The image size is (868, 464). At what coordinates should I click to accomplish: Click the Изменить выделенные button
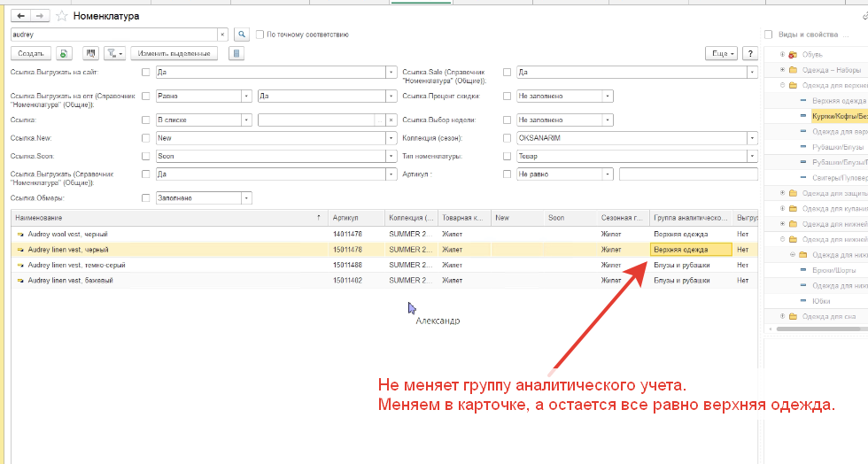[175, 54]
